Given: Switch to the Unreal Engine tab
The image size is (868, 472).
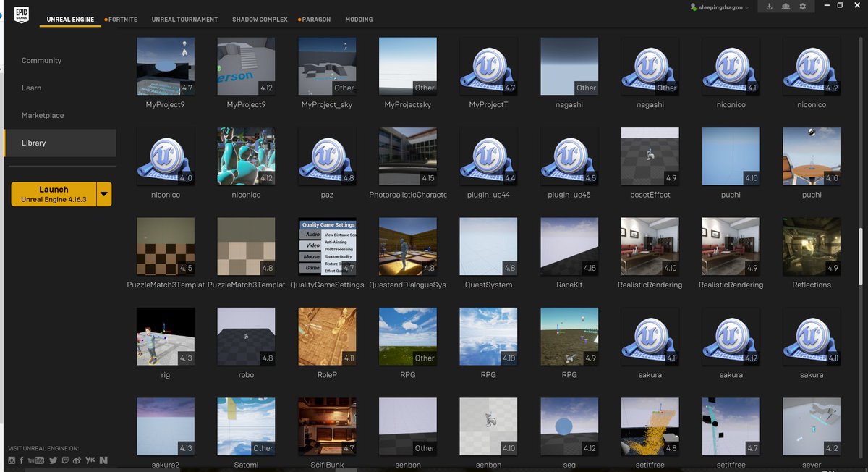Looking at the screenshot, I should tap(70, 20).
